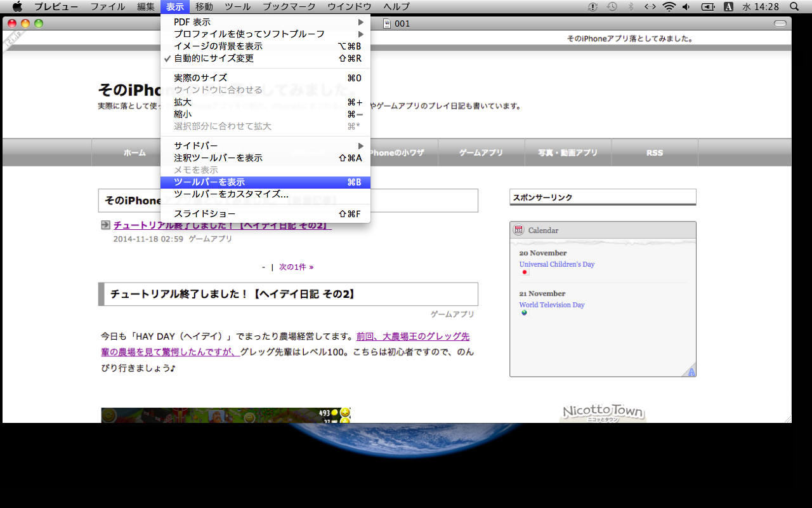
Task: Click the 001 document proxy icon in title bar
Action: point(387,23)
